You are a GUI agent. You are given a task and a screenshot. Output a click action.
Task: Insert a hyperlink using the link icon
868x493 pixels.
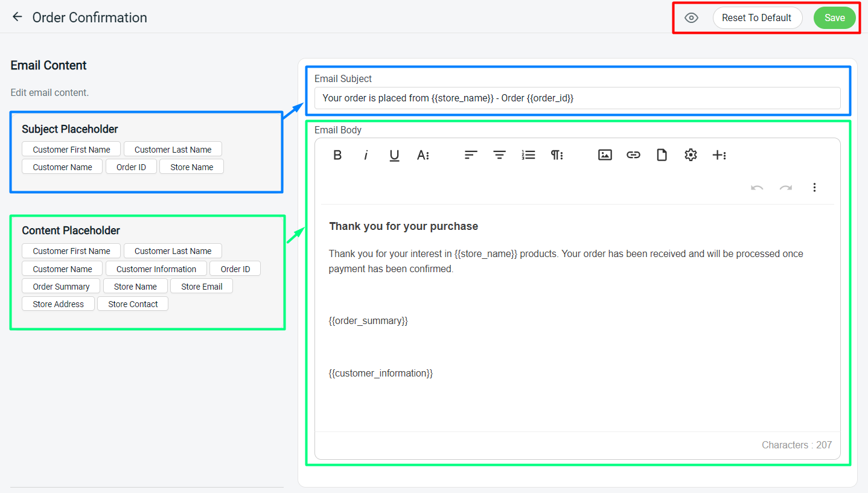pyautogui.click(x=633, y=155)
